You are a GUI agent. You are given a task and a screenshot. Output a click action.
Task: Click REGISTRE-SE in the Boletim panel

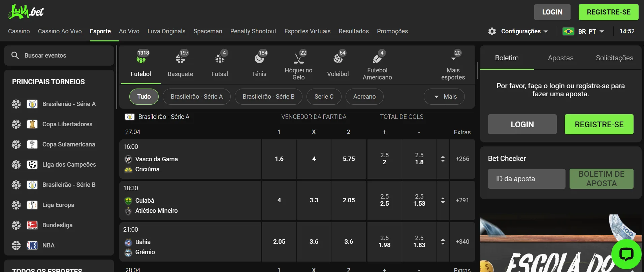(x=599, y=124)
